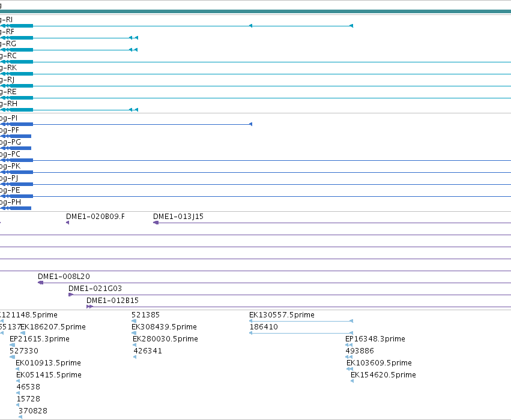The image size is (511, 420).
Task: Select EST label EK154620.5prime
Action: pyautogui.click(x=383, y=375)
